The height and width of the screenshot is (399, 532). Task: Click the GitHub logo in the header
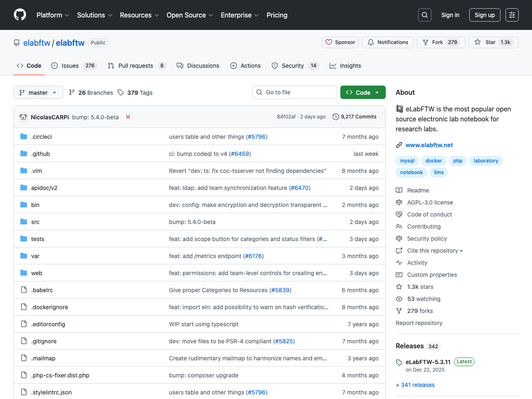[20, 15]
